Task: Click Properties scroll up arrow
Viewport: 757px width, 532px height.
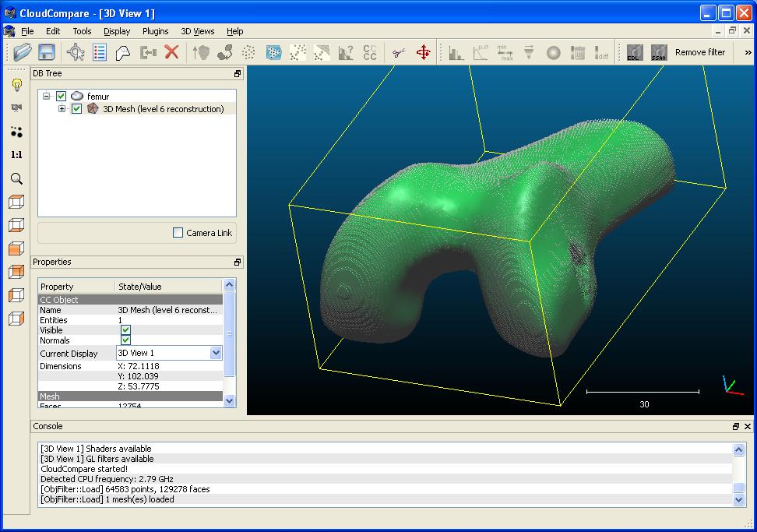Action: click(x=229, y=285)
